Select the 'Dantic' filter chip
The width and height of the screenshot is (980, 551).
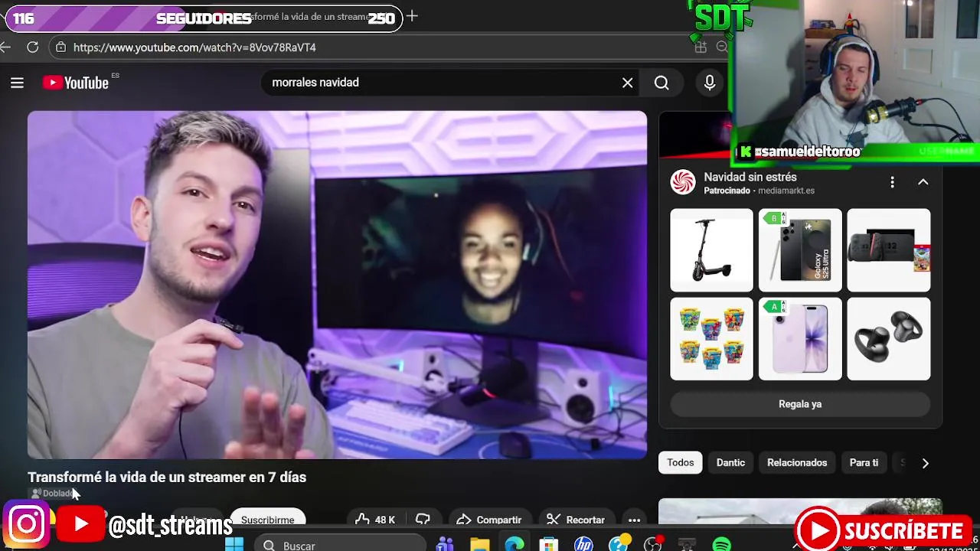pyautogui.click(x=730, y=463)
